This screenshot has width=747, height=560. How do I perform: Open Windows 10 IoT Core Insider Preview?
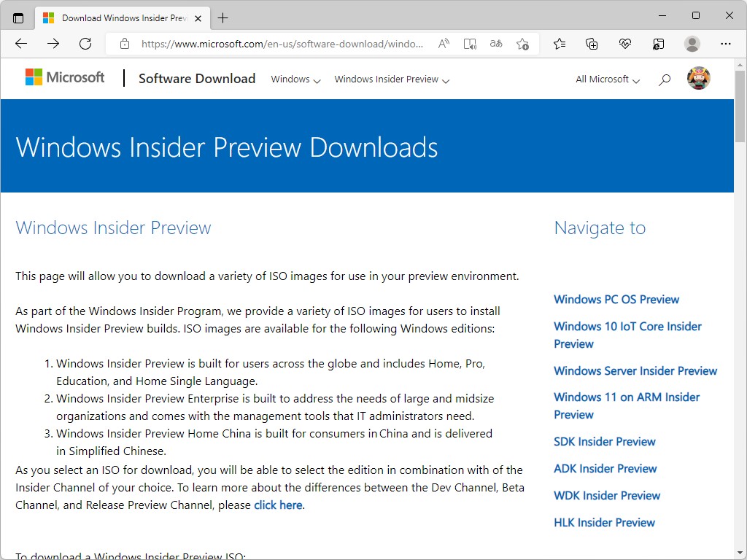click(627, 335)
